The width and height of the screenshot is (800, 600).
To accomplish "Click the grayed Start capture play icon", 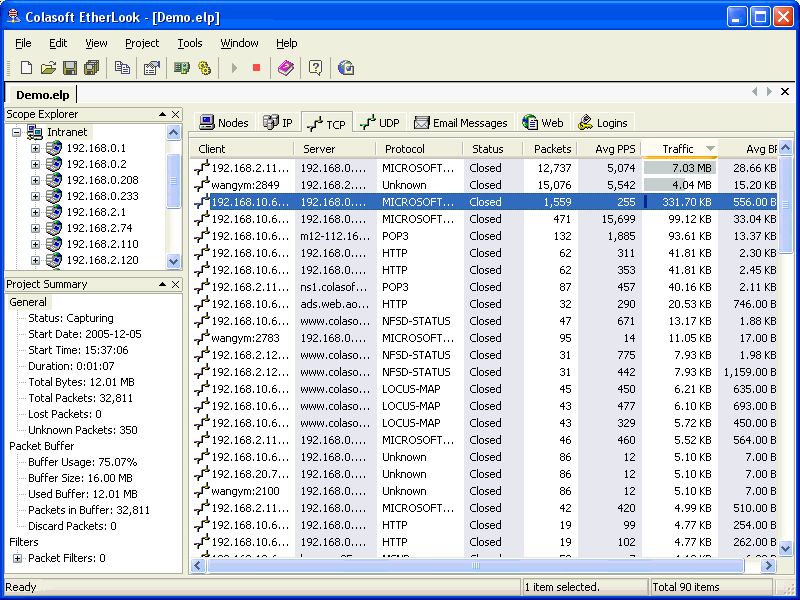I will tap(234, 67).
